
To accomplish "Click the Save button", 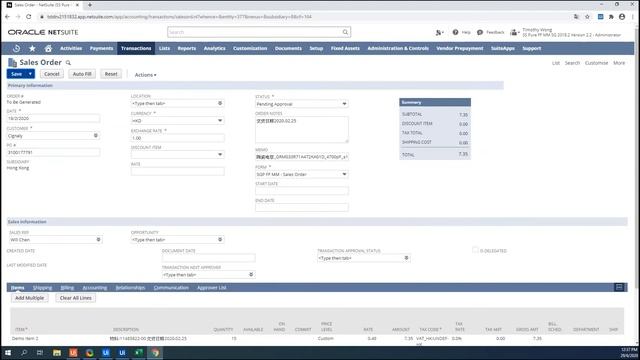I will 16,74.
